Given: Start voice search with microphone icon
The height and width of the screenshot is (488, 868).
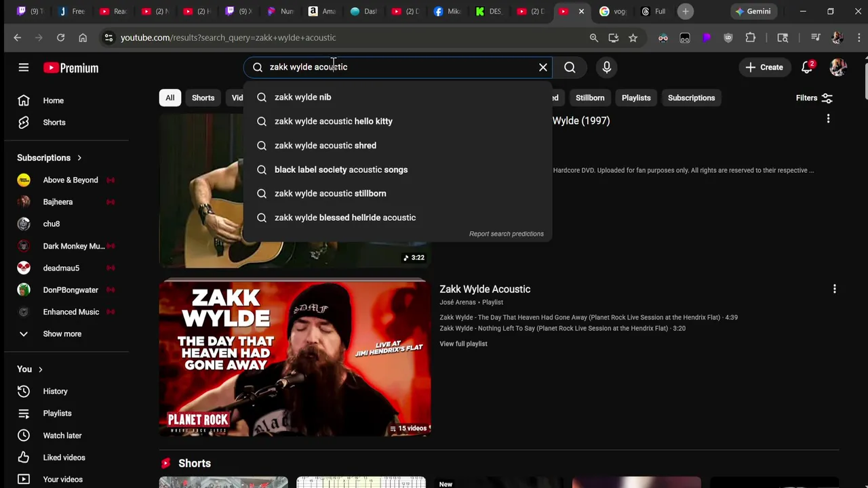Looking at the screenshot, I should point(607,67).
